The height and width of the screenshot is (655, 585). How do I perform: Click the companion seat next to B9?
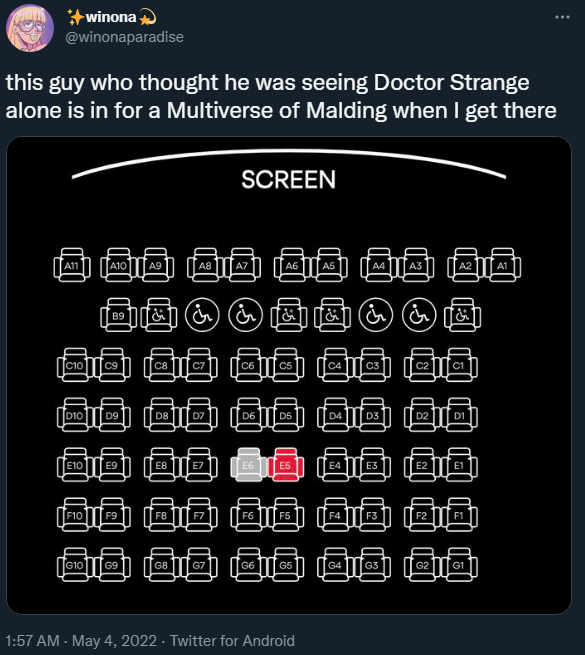158,315
